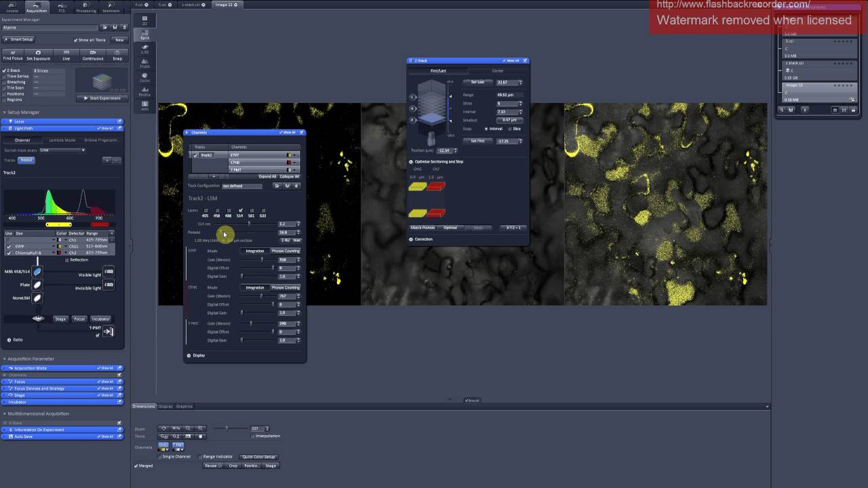Switch to Center tab in Z-Stack panel
Image resolution: width=868 pixels, height=488 pixels.
(x=498, y=70)
